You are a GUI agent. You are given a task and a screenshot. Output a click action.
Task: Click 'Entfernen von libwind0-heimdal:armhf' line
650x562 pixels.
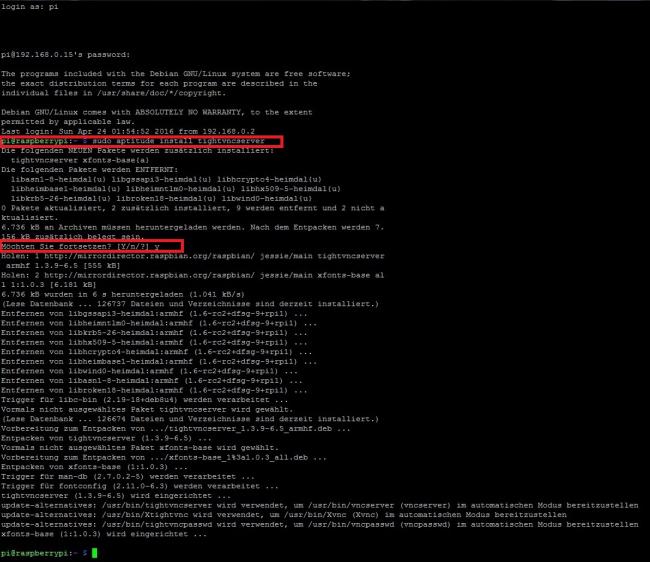tap(149, 371)
